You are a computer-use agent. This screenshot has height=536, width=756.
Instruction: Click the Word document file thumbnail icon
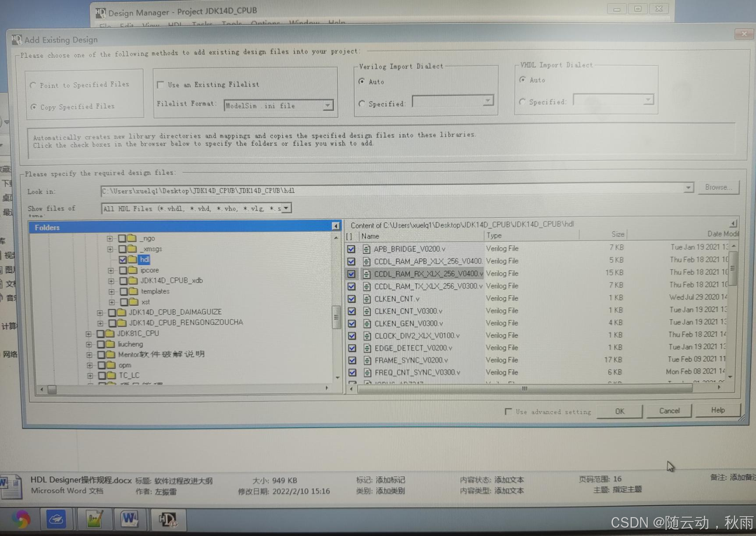[x=11, y=487]
